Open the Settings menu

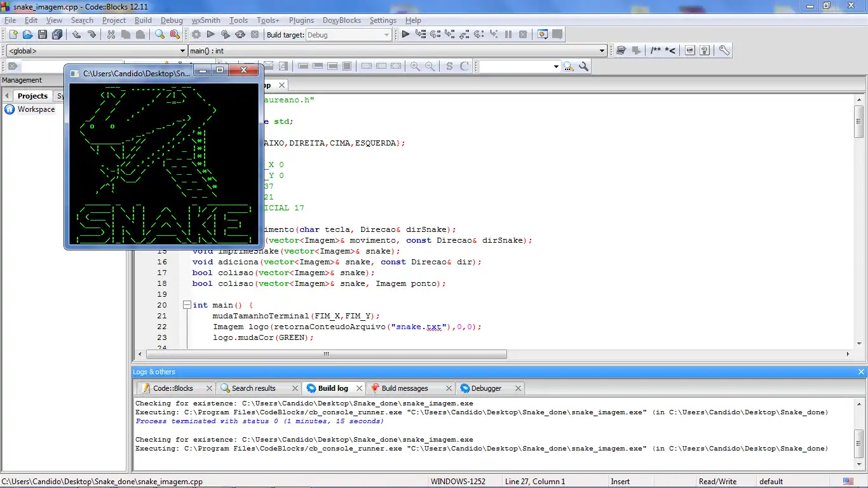click(383, 20)
